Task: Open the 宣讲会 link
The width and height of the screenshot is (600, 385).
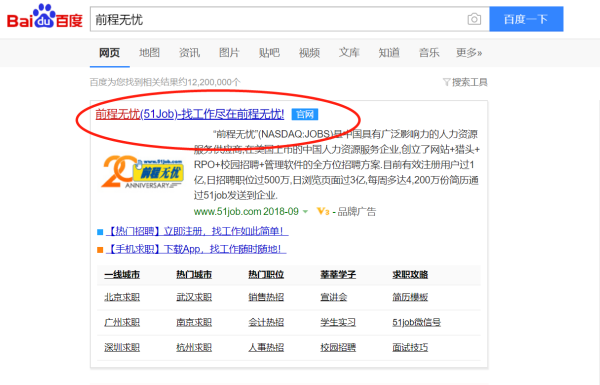Action: point(334,297)
